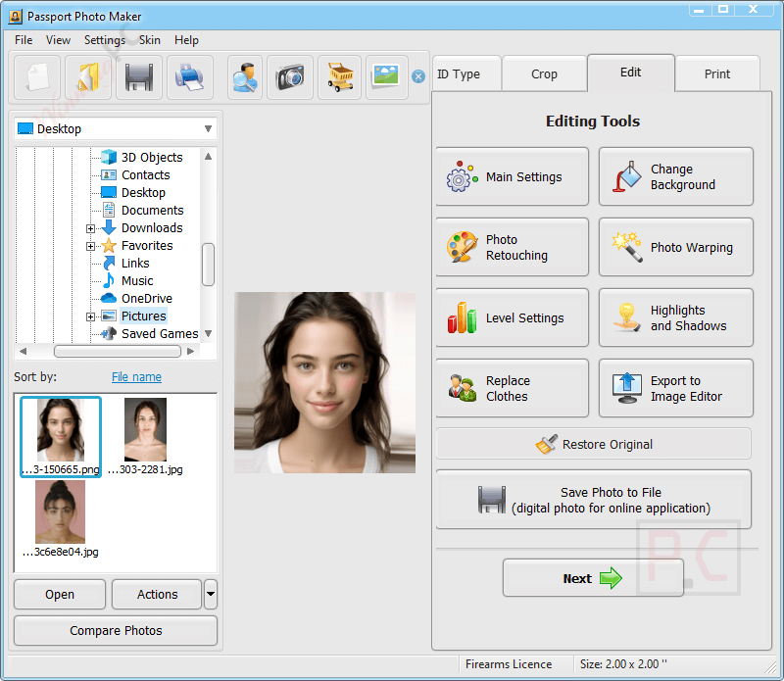784x681 pixels.
Task: Click Export to Image Editor
Action: tap(676, 388)
